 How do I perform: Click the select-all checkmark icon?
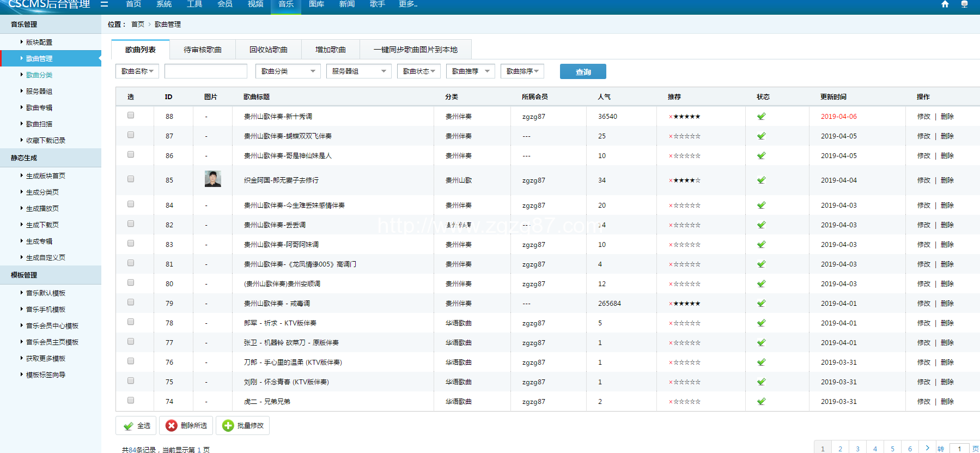click(129, 426)
